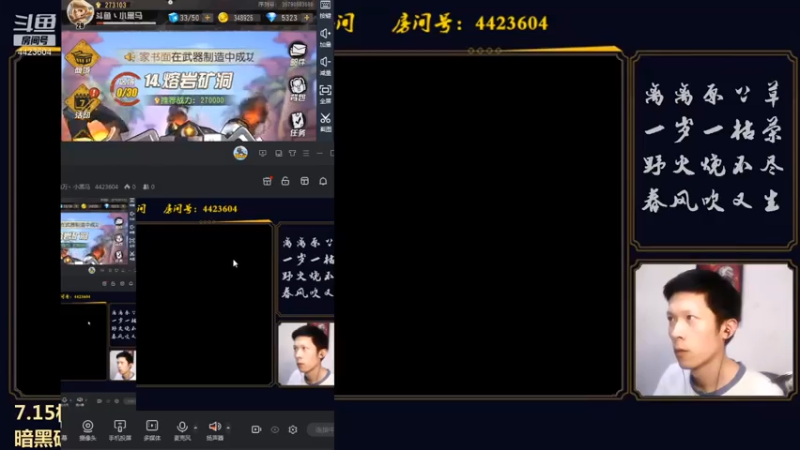Select the large webcam feed of the streamer
The width and height of the screenshot is (800, 450).
coord(713,329)
